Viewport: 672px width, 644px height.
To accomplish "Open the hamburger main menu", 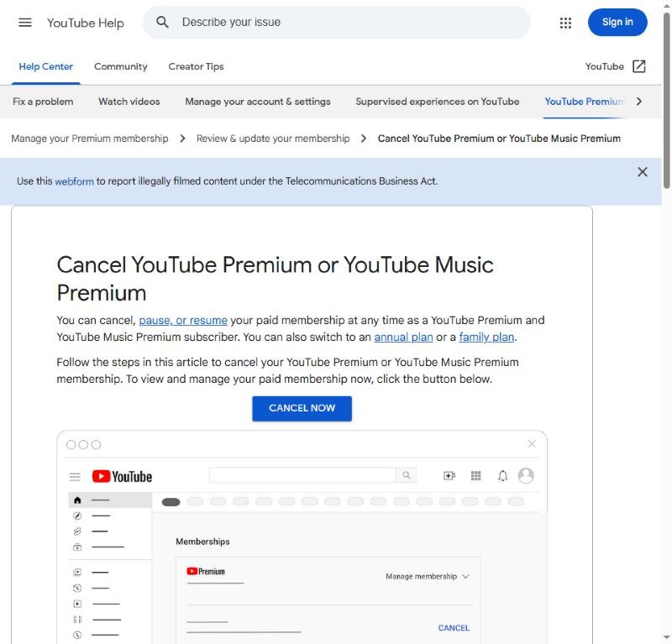I will click(25, 23).
